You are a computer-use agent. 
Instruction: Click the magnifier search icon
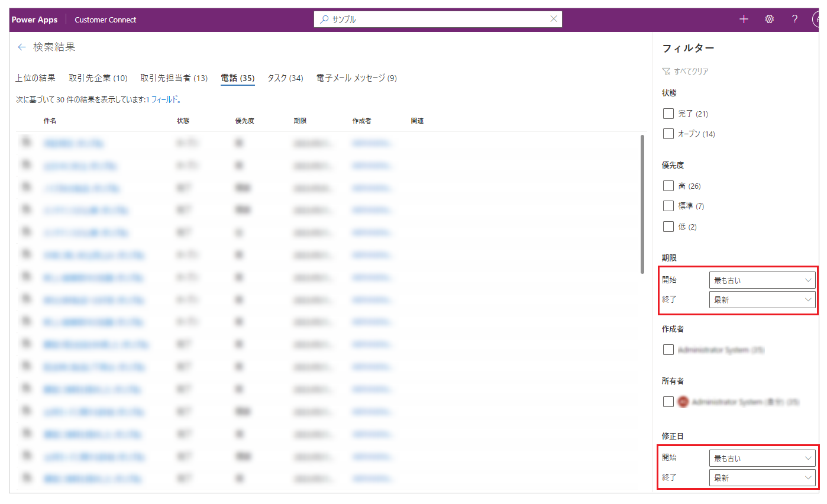pos(324,19)
